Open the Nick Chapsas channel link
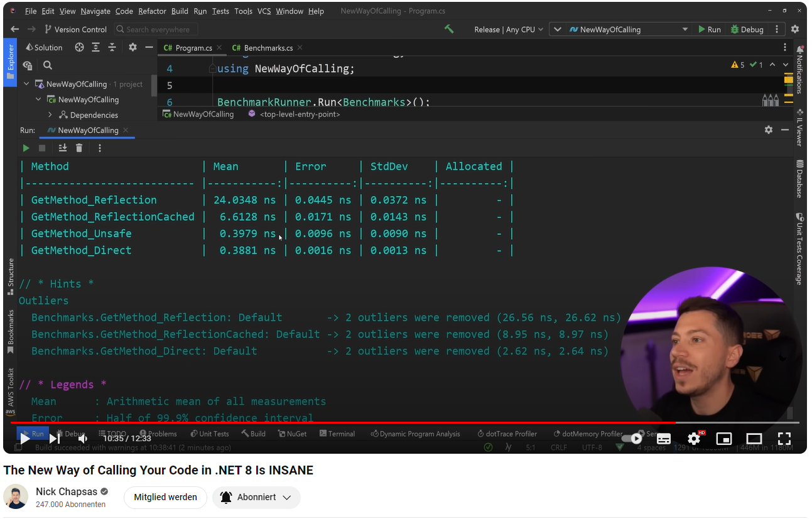This screenshot has height=519, width=812. pyautogui.click(x=67, y=491)
